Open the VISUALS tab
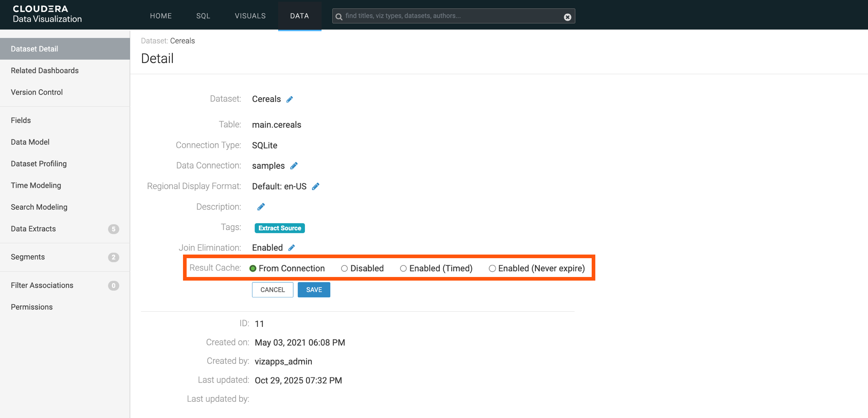Viewport: 868px width, 418px height. 250,16
